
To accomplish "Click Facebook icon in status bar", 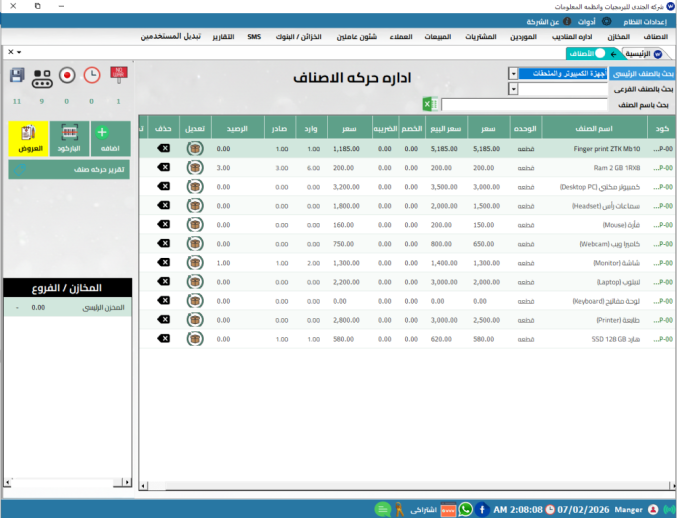I will [x=482, y=509].
